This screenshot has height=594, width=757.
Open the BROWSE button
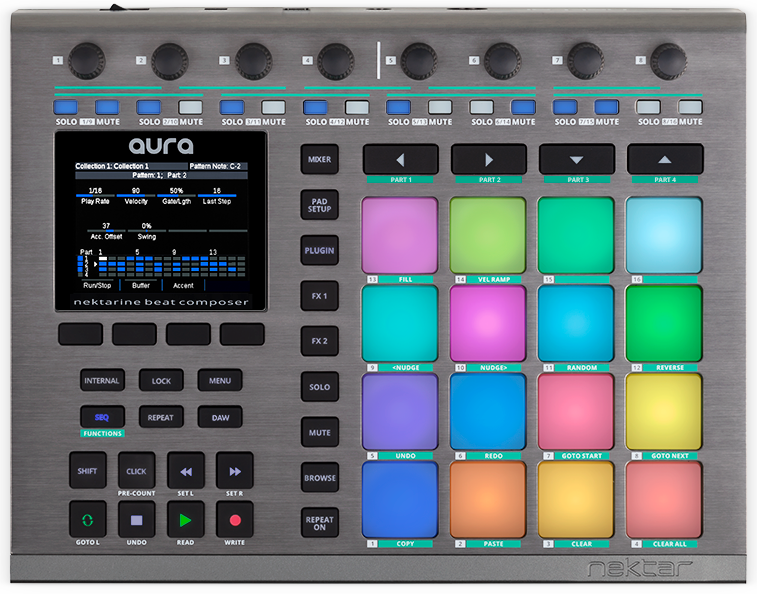(320, 478)
